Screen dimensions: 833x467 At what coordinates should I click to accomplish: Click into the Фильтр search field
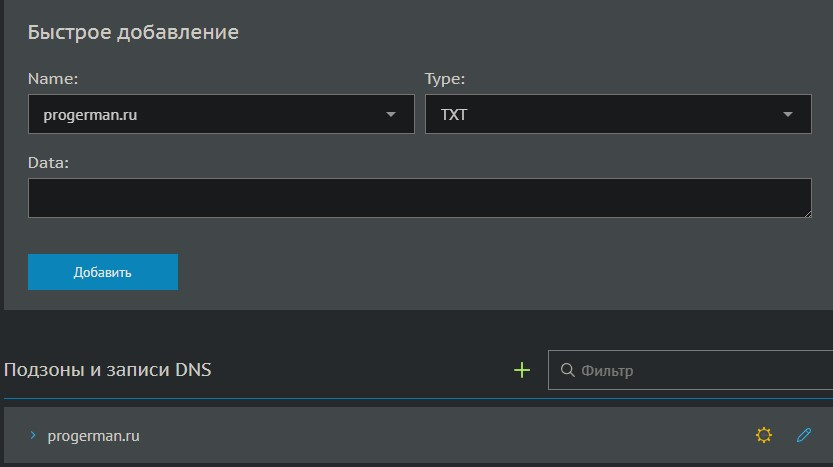click(x=700, y=370)
